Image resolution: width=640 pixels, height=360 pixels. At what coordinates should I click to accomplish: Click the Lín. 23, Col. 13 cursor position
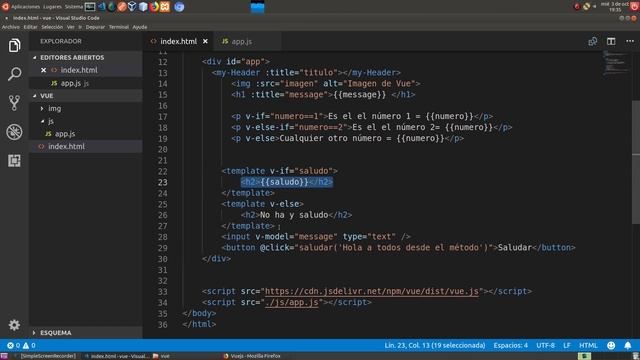click(x=435, y=345)
